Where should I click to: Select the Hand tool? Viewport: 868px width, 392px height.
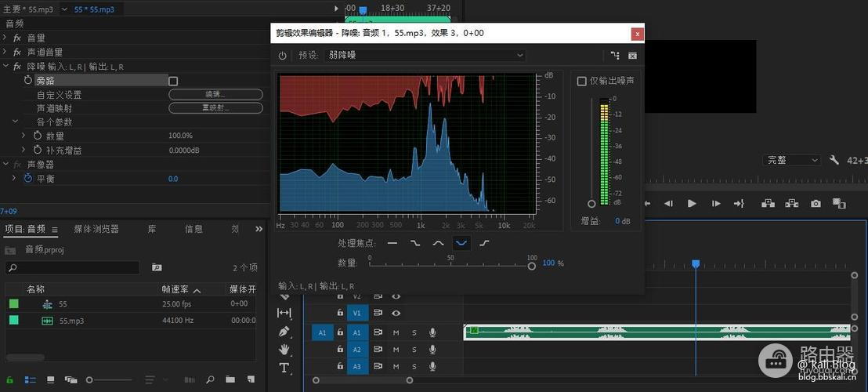click(x=284, y=350)
